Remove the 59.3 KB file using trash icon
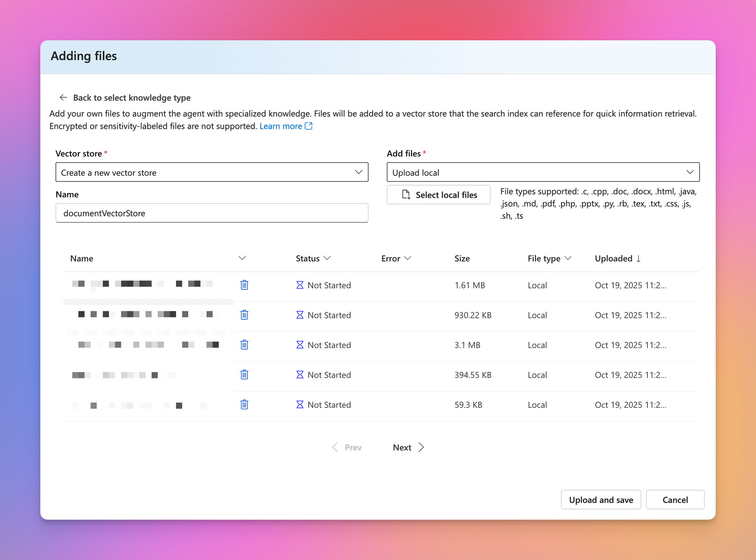756x560 pixels. 244,404
